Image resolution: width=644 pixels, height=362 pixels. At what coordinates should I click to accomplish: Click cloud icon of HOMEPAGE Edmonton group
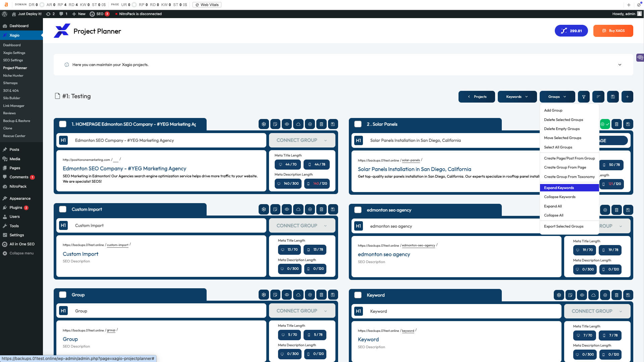point(298,124)
